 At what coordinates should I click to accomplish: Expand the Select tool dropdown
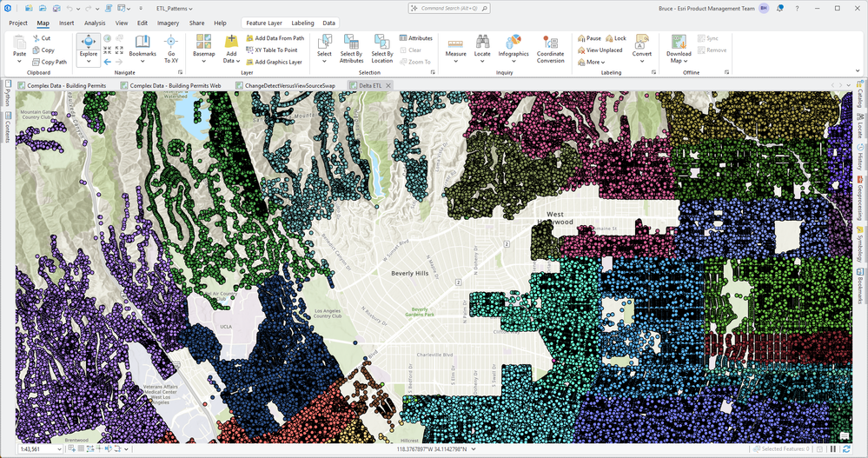[324, 62]
